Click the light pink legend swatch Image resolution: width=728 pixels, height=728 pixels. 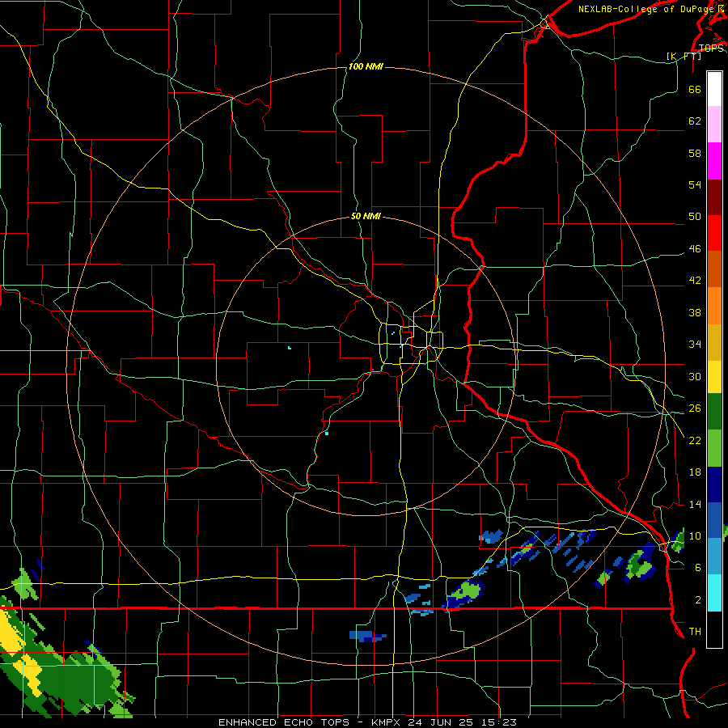tap(714, 125)
